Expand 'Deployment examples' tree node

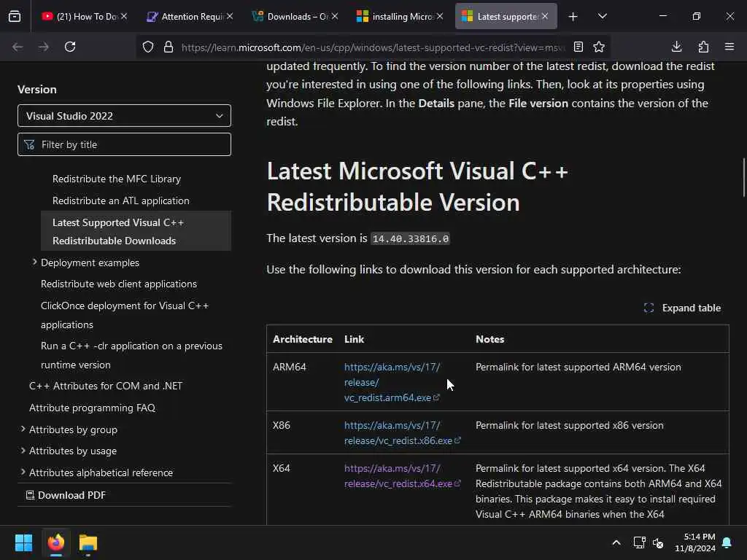pos(35,262)
